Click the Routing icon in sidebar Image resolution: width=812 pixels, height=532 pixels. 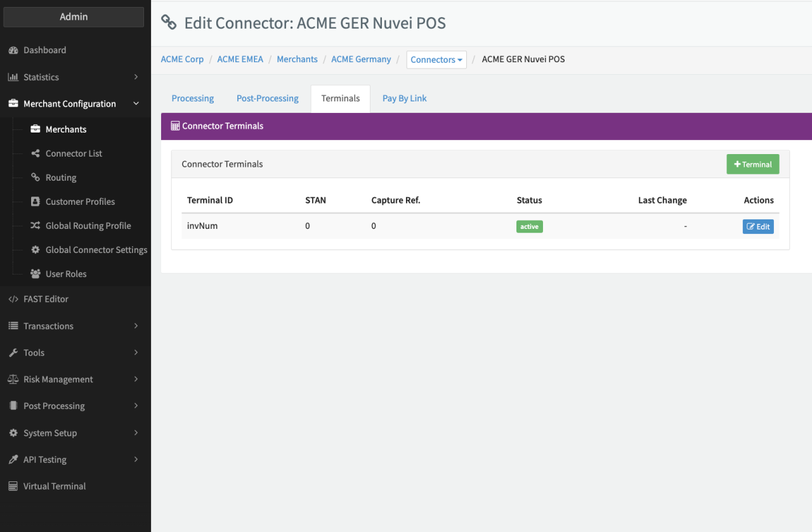(36, 178)
